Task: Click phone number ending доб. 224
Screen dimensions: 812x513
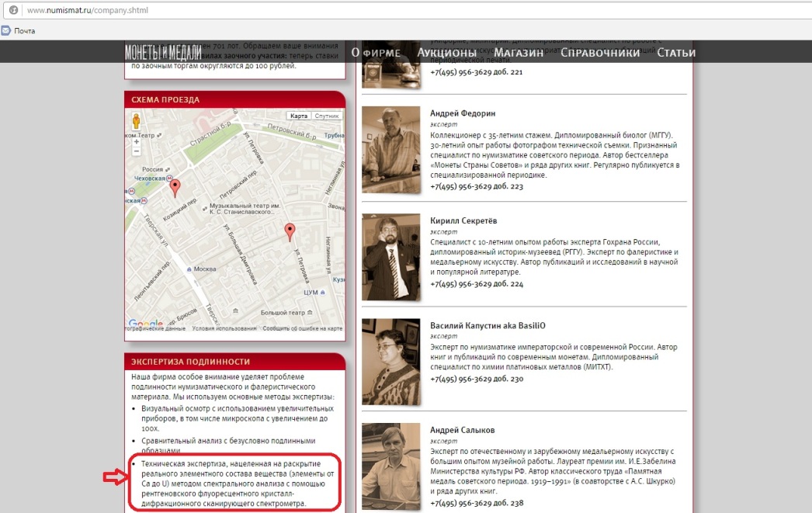Action: [477, 284]
